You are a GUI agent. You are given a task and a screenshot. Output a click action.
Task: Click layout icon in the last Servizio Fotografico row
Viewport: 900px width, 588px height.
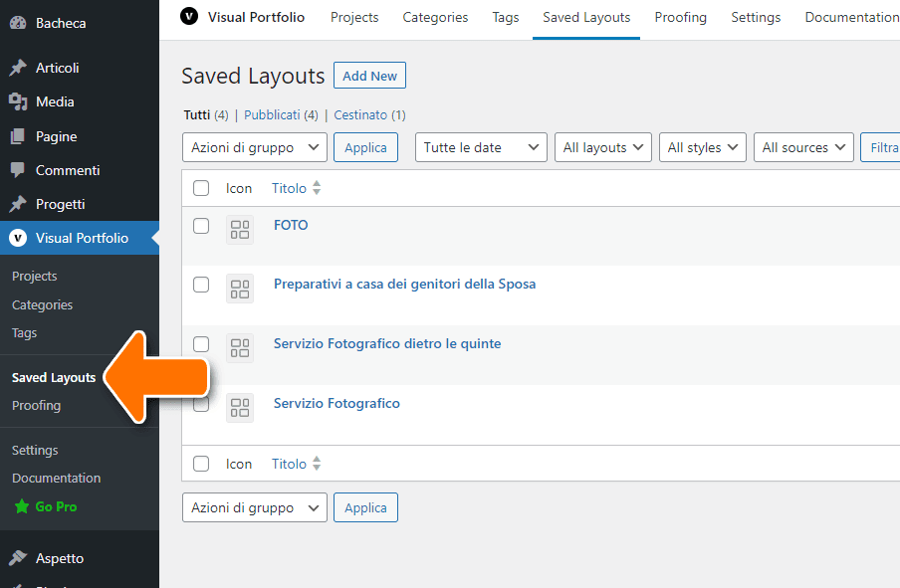[239, 407]
